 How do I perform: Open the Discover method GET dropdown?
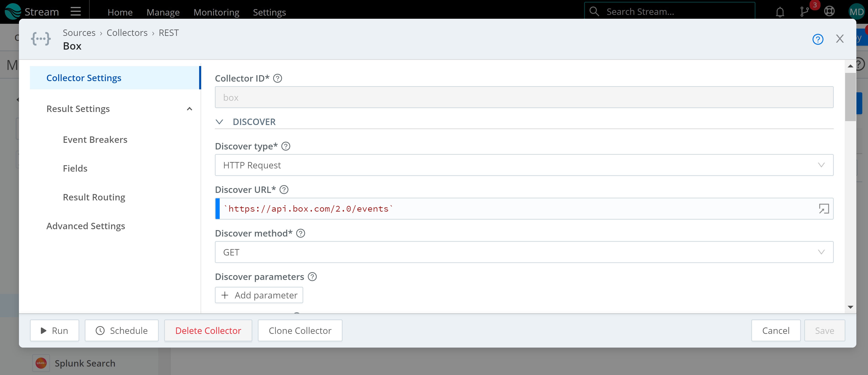click(524, 252)
